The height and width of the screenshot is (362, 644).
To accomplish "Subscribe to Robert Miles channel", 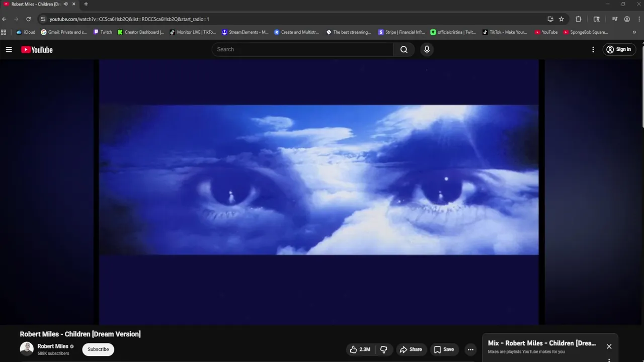I will [98, 349].
